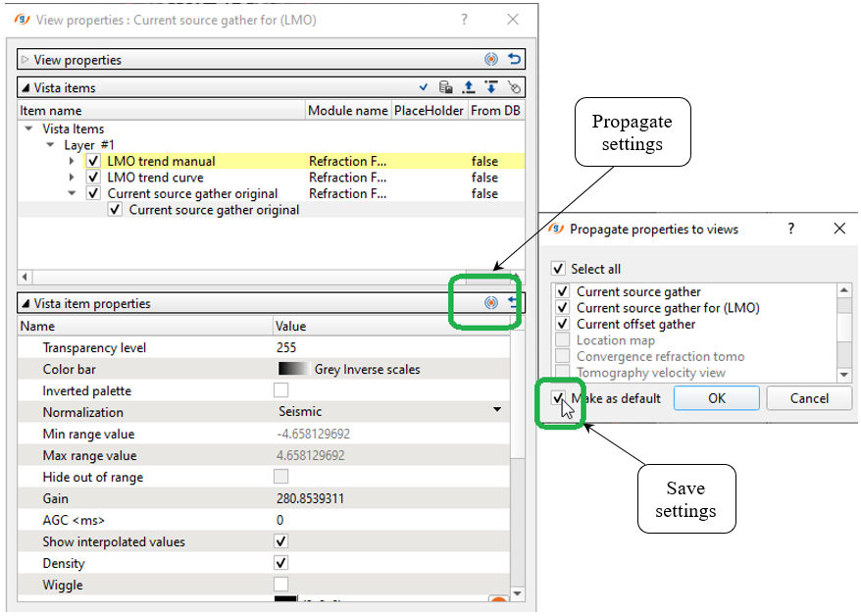Select the LMO trend manual row
Screen dimensions: 861x616
pyautogui.click(x=162, y=161)
